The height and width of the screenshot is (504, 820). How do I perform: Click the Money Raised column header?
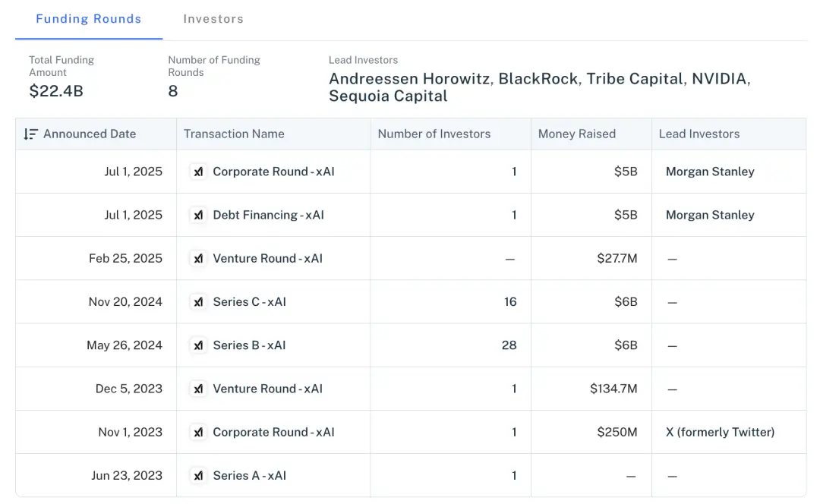(x=576, y=134)
